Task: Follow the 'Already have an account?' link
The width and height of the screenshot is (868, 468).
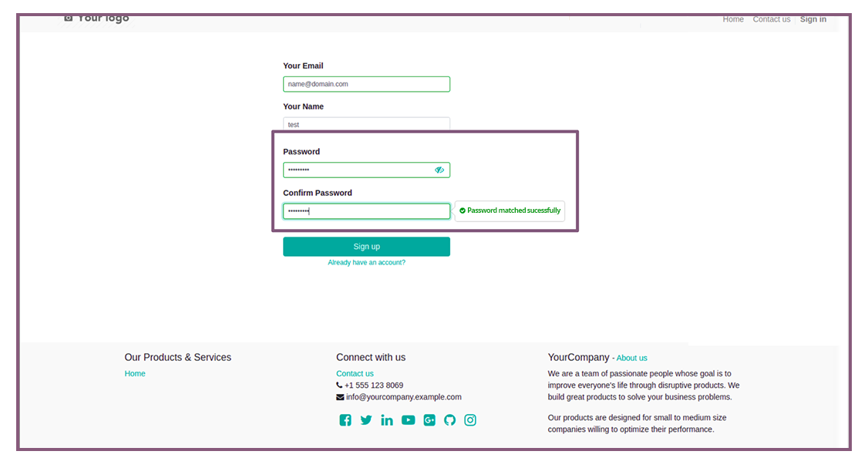Action: 366,262
